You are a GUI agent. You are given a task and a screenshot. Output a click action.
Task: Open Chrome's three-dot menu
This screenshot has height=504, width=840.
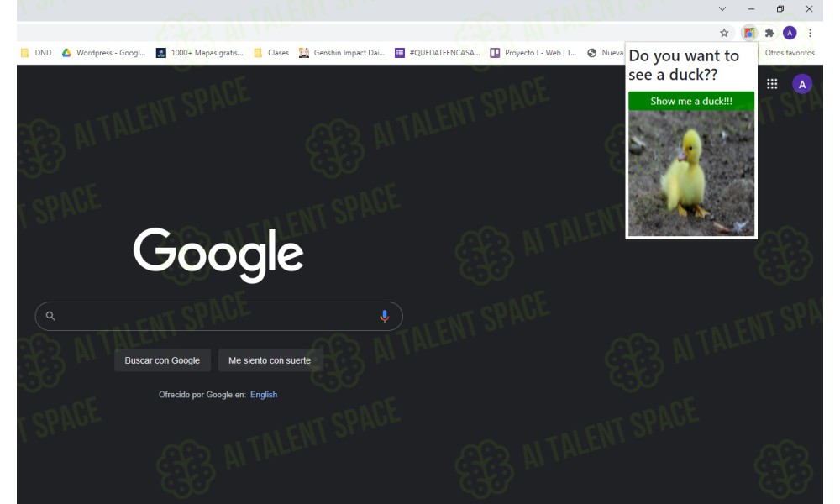810,34
